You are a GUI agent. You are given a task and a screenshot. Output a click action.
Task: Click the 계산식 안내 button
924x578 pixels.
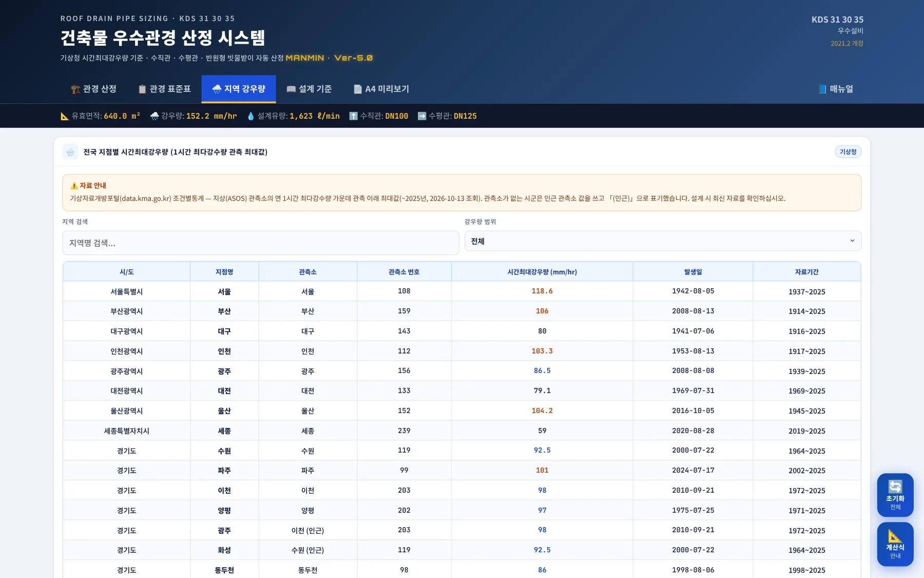pyautogui.click(x=895, y=544)
